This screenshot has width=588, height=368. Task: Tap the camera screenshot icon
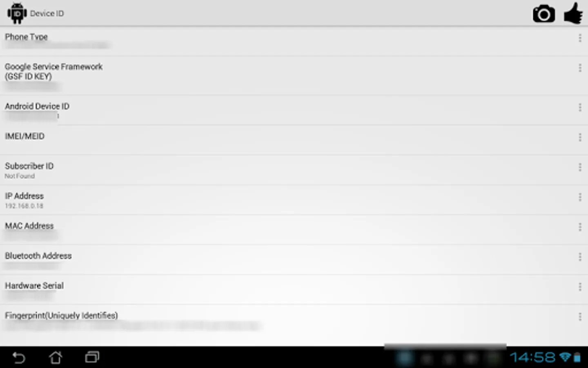(x=543, y=13)
